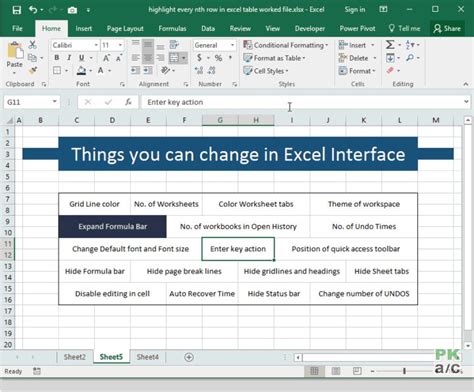Viewport: 474px width, 392px height.
Task: Copy the selected cell
Action: (x=32, y=58)
